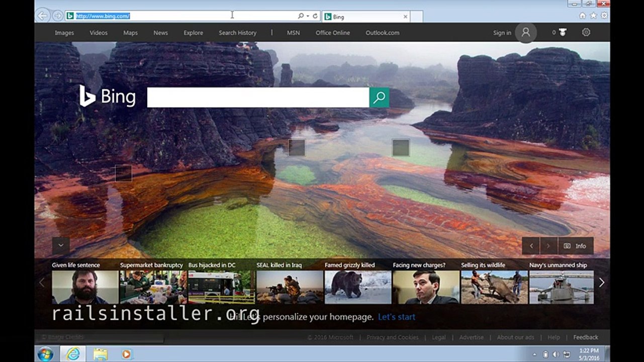Open the Internet Explorer Tools gear

(604, 16)
